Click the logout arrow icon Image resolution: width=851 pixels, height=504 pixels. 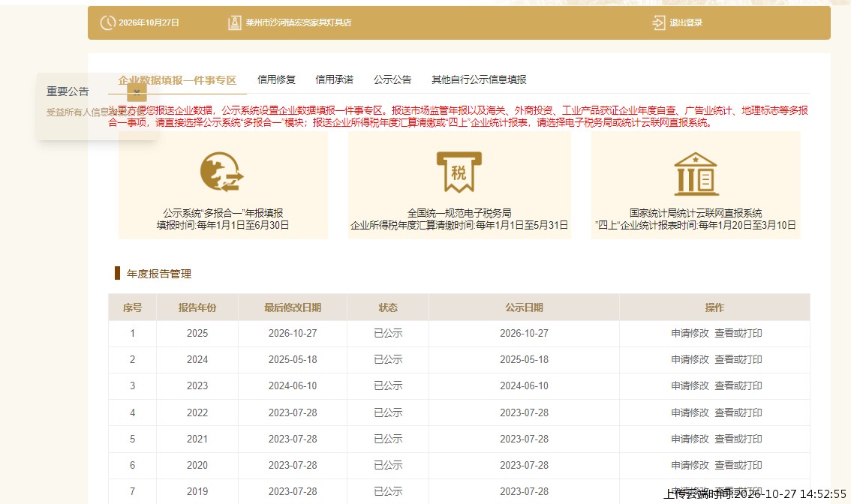658,22
